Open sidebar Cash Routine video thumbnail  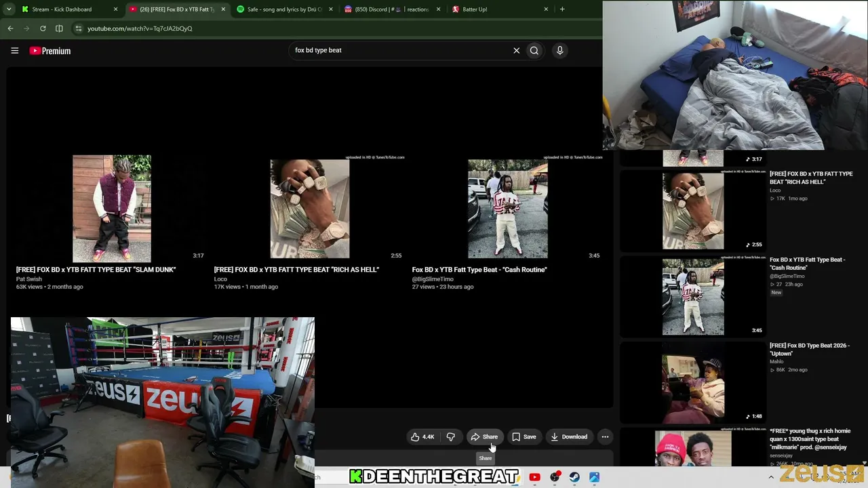pyautogui.click(x=693, y=296)
